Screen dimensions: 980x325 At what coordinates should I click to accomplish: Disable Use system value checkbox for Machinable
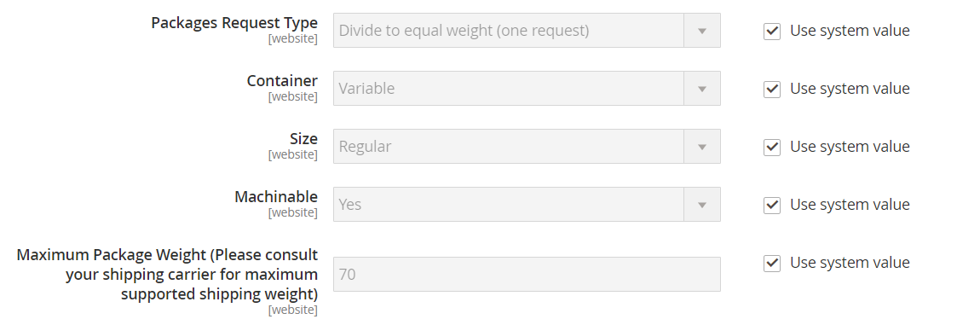(772, 205)
